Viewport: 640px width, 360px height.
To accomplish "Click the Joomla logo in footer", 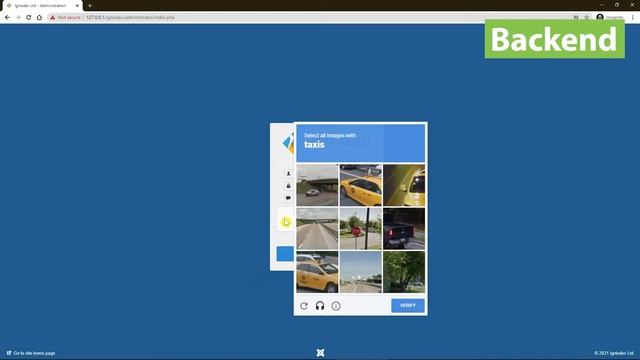I will [x=320, y=353].
